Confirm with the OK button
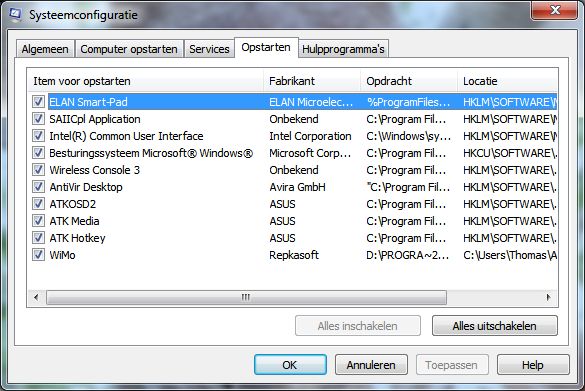This screenshot has height=391, width=585. tap(290, 365)
